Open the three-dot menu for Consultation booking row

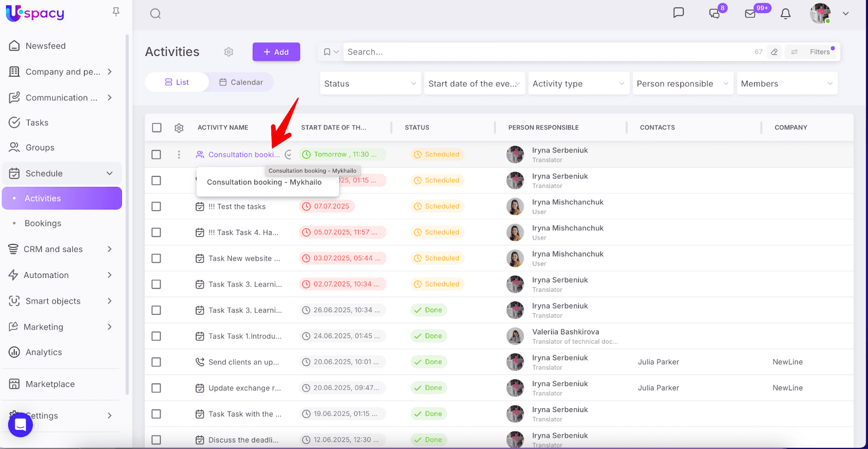[x=179, y=155]
